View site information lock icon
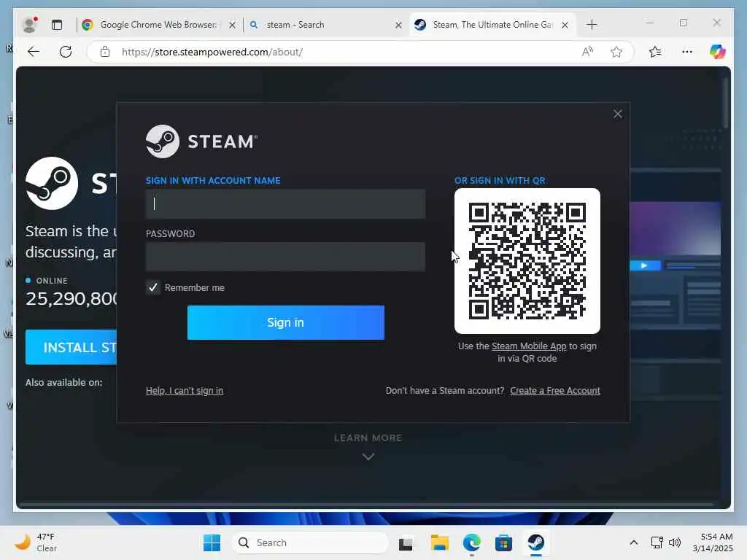Screen dimensions: 747x560 (105, 52)
